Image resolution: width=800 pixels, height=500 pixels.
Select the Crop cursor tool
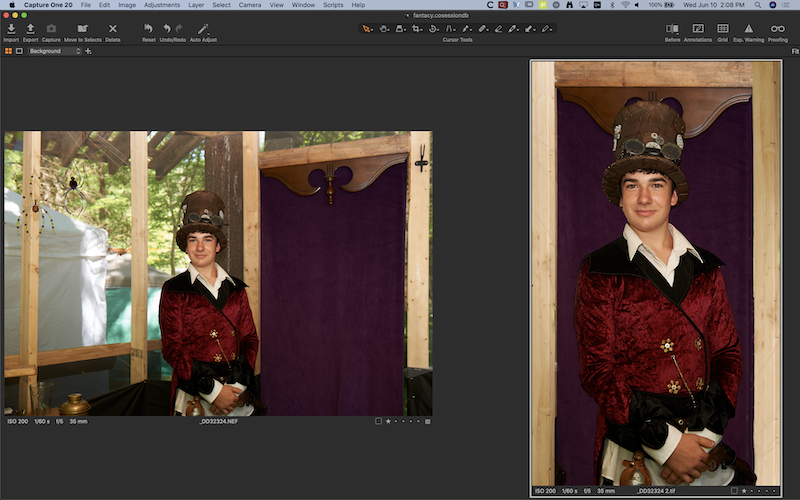point(416,29)
